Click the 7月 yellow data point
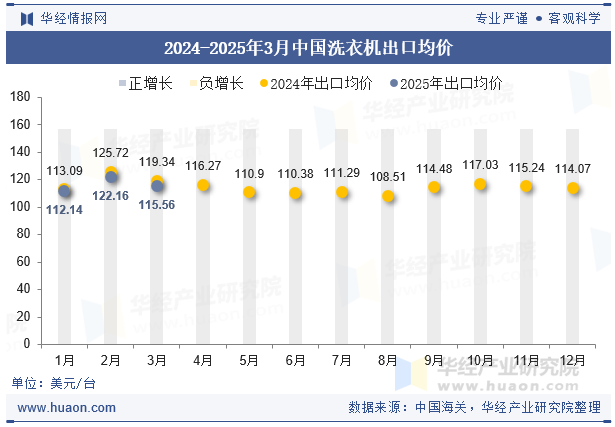This screenshot has width=615, height=427. coord(342,192)
